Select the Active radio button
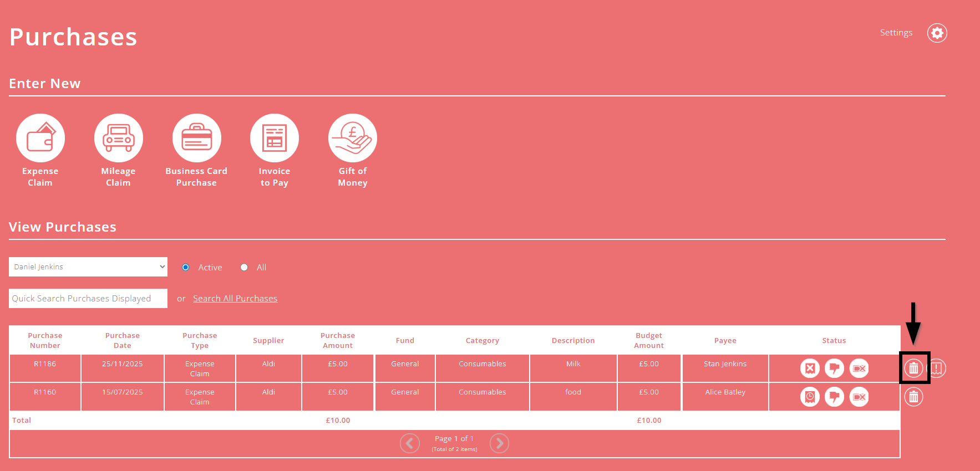Image resolution: width=980 pixels, height=471 pixels. click(x=186, y=267)
